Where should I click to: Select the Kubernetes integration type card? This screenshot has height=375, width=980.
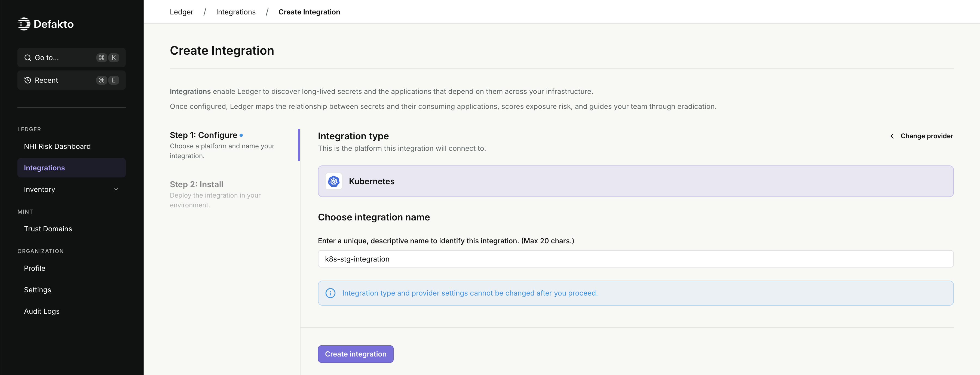pyautogui.click(x=635, y=182)
